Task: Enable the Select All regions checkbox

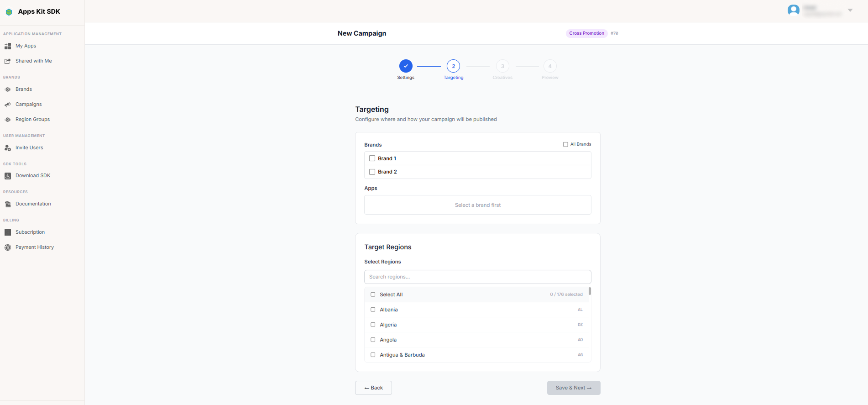Action: (373, 295)
